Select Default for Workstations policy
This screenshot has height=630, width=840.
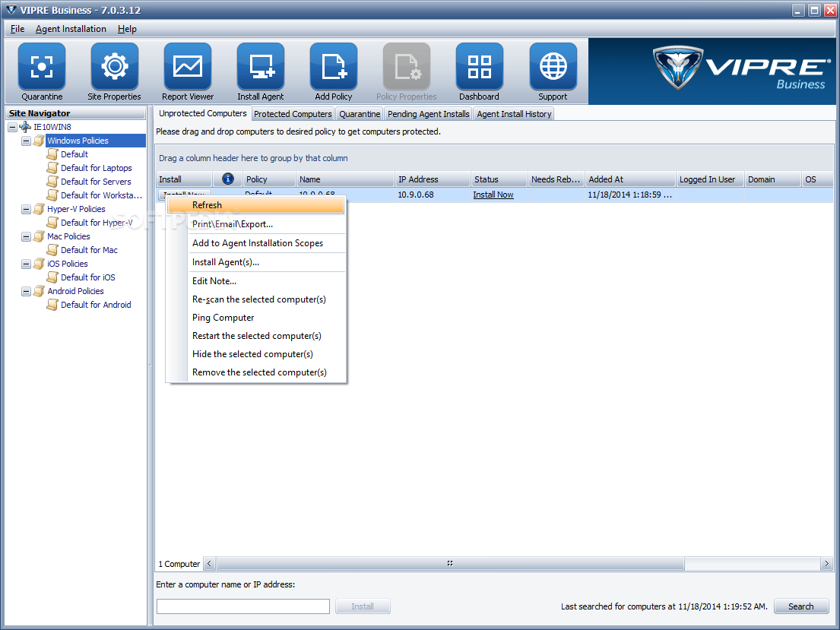(x=101, y=195)
